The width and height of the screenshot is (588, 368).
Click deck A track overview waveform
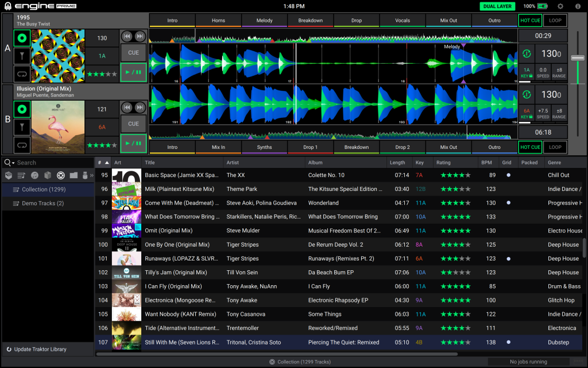coord(333,37)
